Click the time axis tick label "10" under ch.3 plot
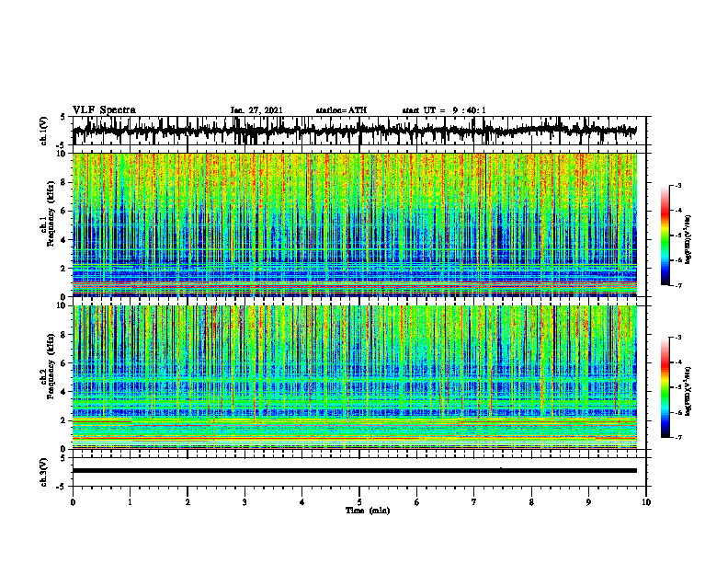Image resolution: width=728 pixels, height=563 pixels. click(x=646, y=502)
